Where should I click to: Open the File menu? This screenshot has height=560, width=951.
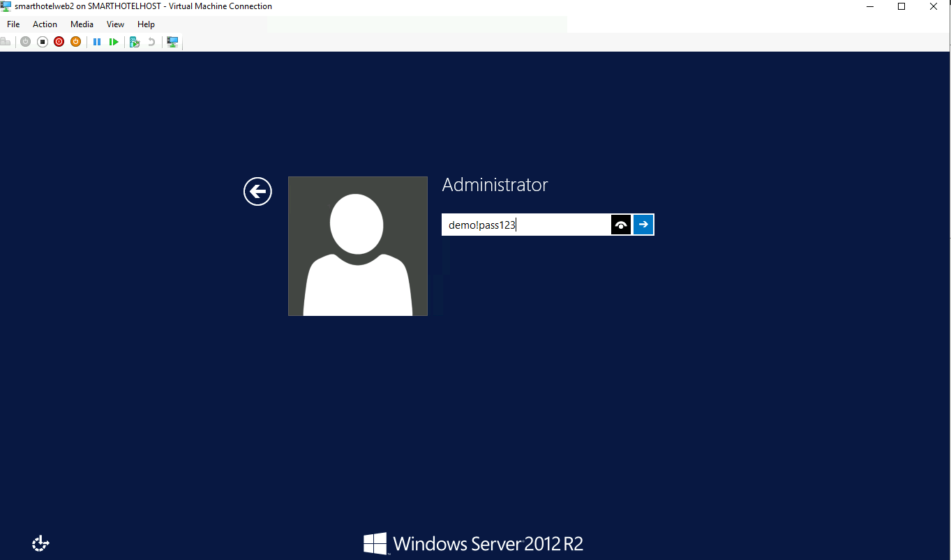coord(13,24)
